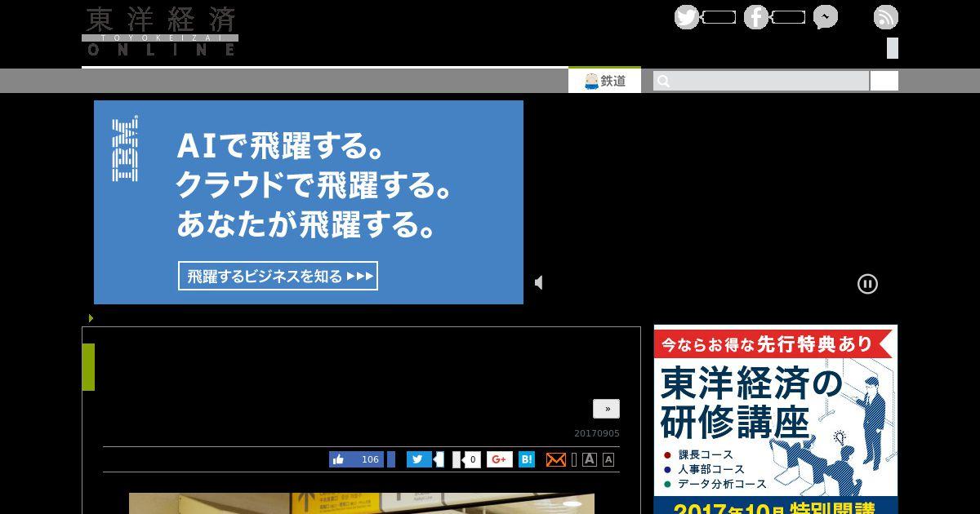Click the green breadcrumb arrow icon
The height and width of the screenshot is (514, 980).
(91, 318)
